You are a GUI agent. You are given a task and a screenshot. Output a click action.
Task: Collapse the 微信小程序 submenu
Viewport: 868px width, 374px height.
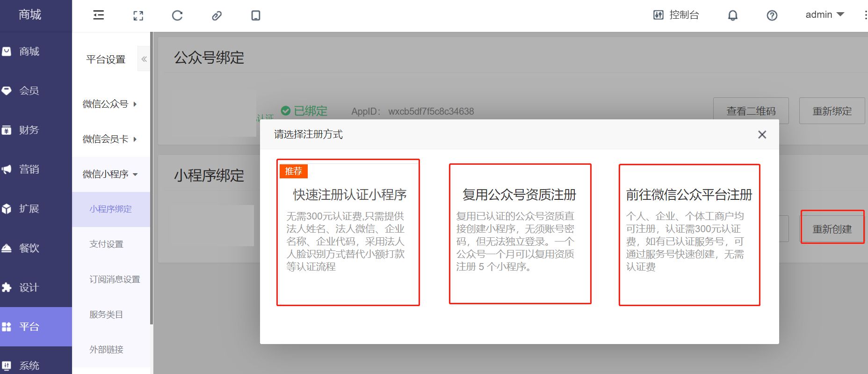pos(110,174)
